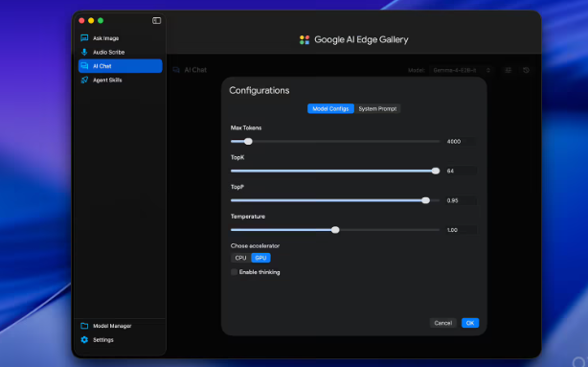
Task: Click the Agent Skills rocket icon
Action: click(84, 80)
